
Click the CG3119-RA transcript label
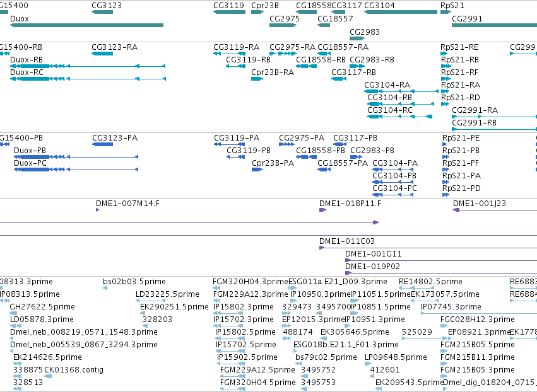236,47
